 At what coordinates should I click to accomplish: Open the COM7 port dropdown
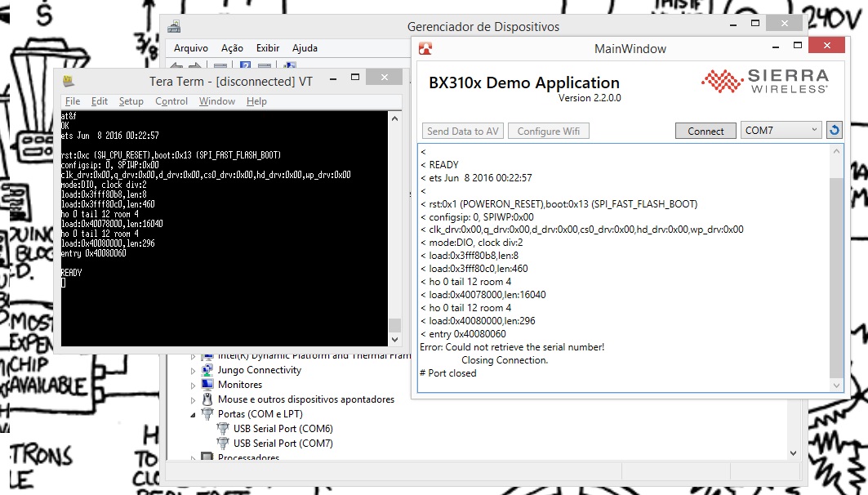click(x=781, y=131)
